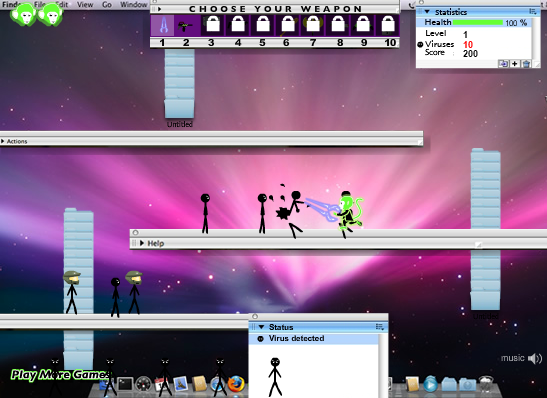
Task: Select the Virus detected status row
Action: click(x=314, y=338)
